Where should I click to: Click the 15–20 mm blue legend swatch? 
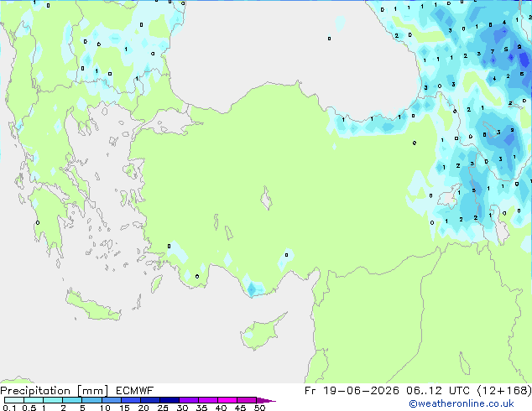[130, 400]
